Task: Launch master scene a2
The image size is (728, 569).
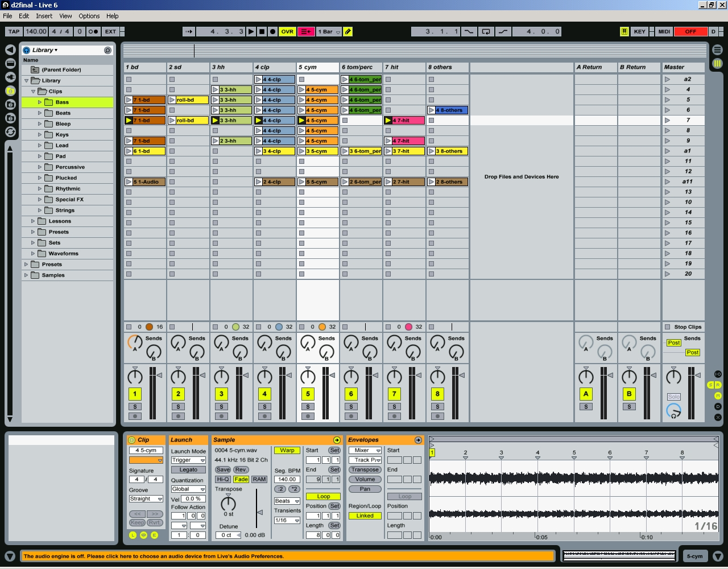Action: click(x=667, y=79)
